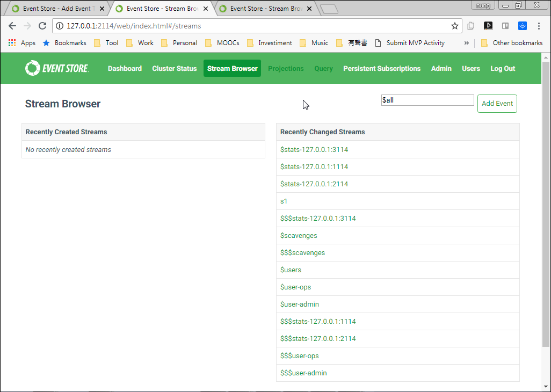Open stream $stats-127.0.0.1:3114
Viewport: 551px width, 392px height.
coord(314,150)
